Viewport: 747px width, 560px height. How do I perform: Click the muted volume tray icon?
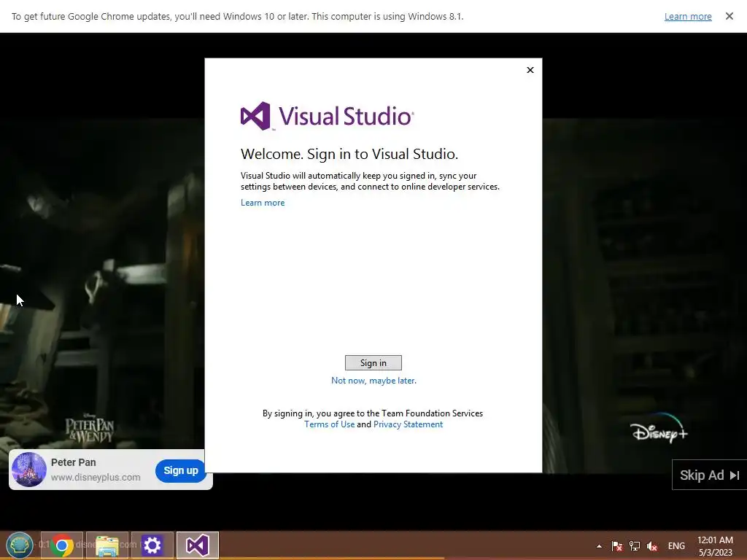tap(652, 545)
